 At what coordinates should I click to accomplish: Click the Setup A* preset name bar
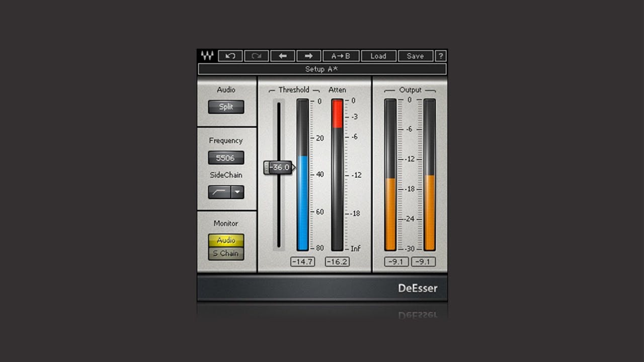322,69
